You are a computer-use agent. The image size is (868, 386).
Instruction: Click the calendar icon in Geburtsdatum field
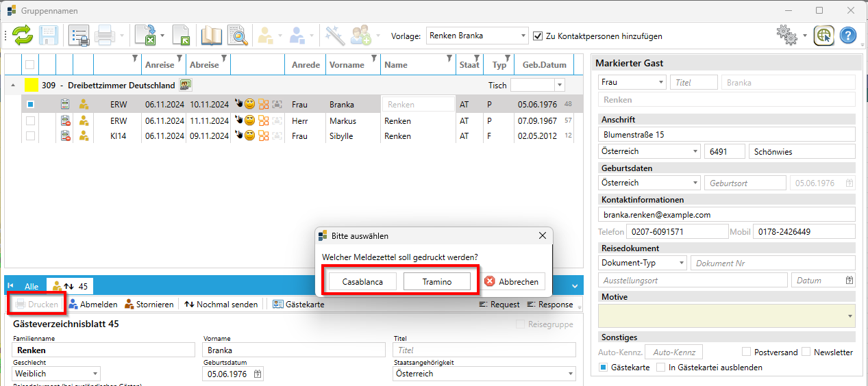pos(258,374)
